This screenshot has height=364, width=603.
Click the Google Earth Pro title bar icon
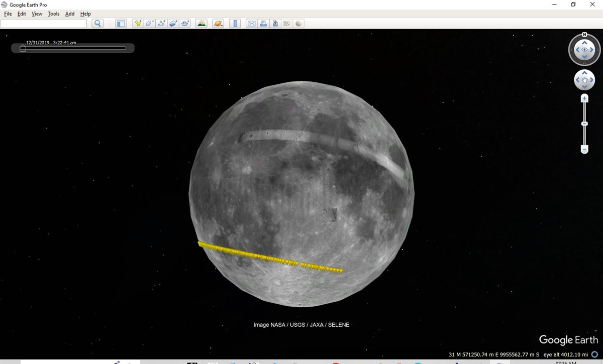(x=5, y=5)
